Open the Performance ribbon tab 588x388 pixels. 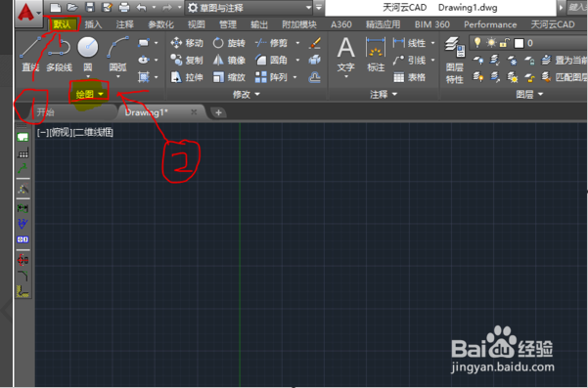point(490,24)
